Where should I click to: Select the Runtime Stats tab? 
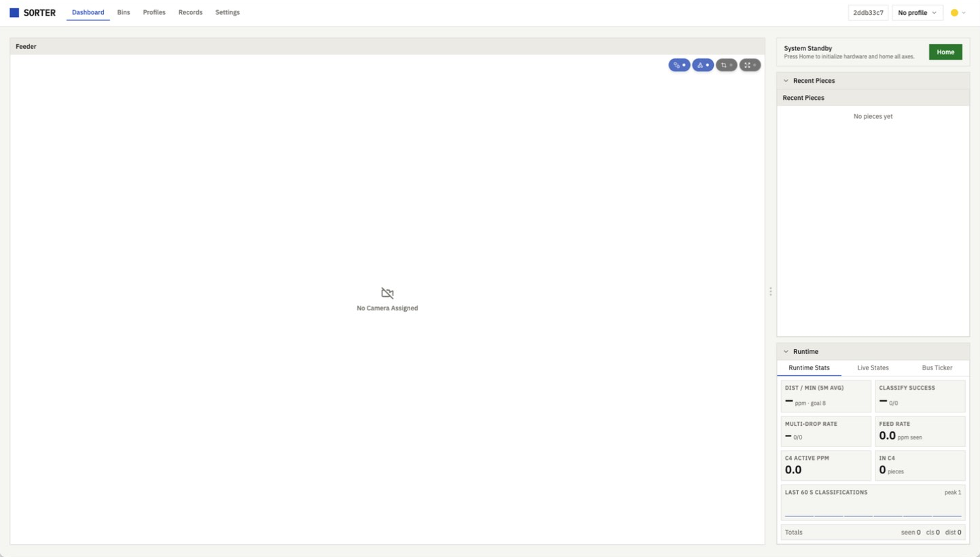coord(809,367)
